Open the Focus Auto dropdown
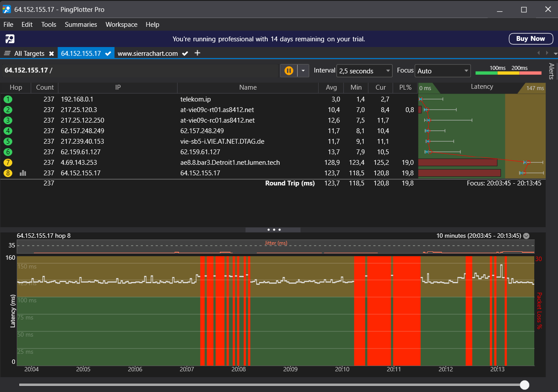The image size is (558, 392). (x=443, y=71)
